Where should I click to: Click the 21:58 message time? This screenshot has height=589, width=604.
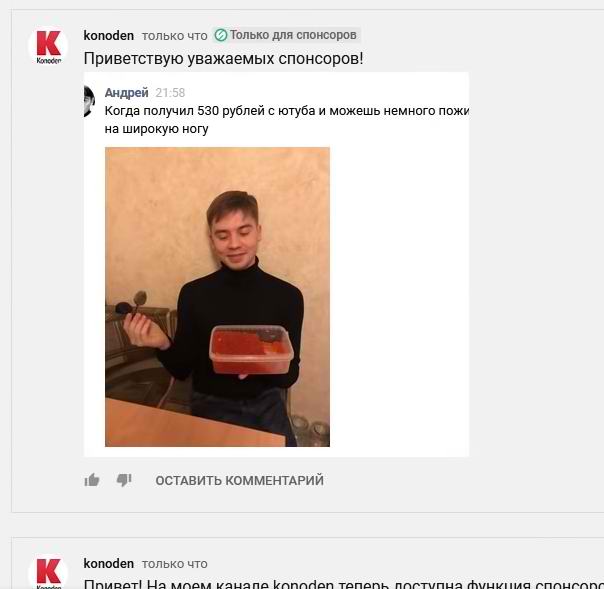170,93
